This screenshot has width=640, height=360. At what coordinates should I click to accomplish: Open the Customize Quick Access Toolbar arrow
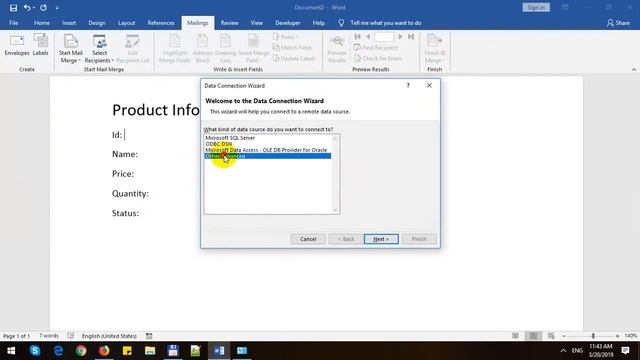(x=57, y=8)
